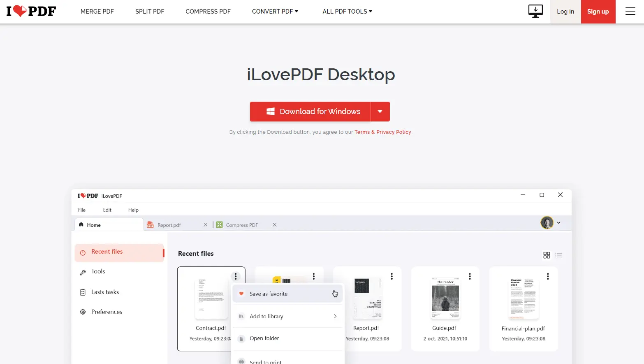
Task: Expand the ALL PDF TOOLS dropdown
Action: click(347, 12)
